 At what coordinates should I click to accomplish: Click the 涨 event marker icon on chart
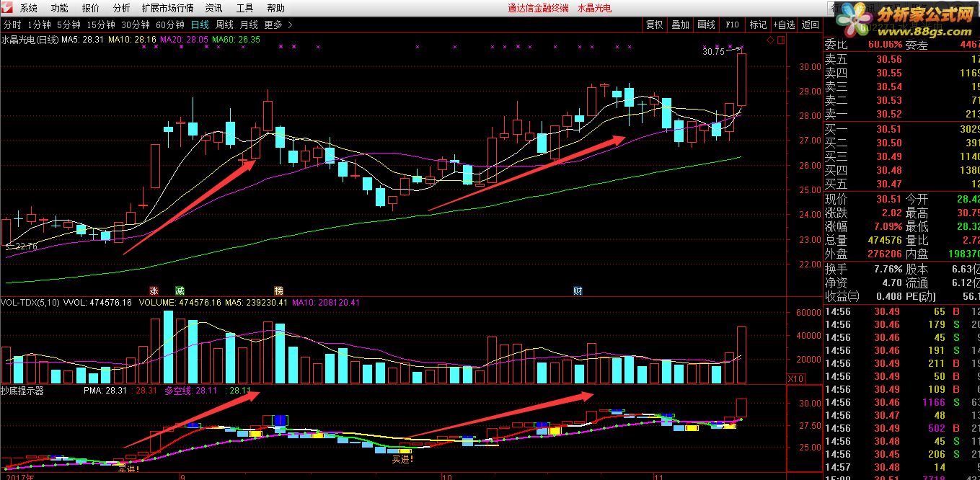154,290
